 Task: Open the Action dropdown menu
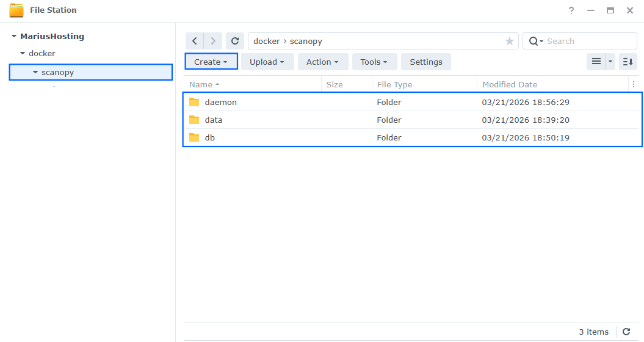coord(323,62)
